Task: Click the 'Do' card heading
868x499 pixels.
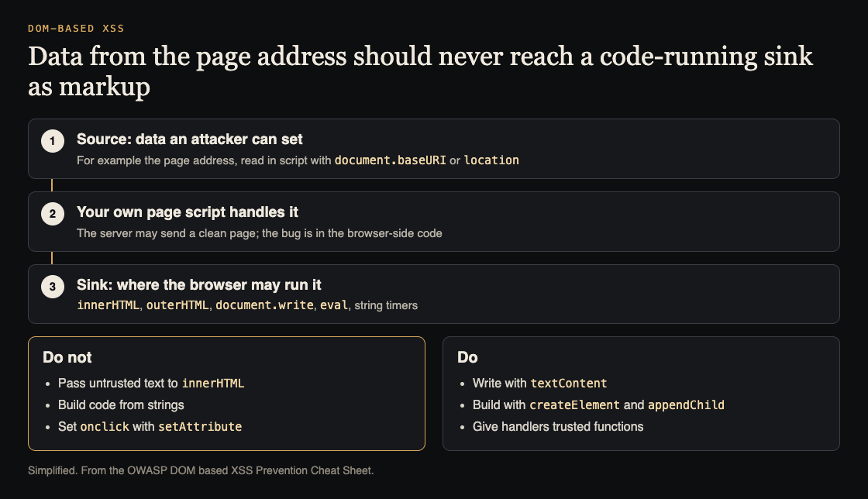Action: click(x=467, y=357)
